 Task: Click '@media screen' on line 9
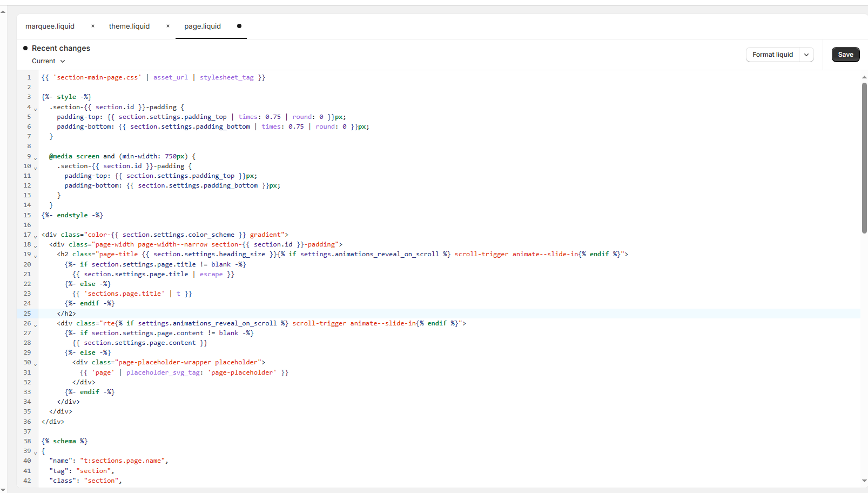(x=74, y=156)
